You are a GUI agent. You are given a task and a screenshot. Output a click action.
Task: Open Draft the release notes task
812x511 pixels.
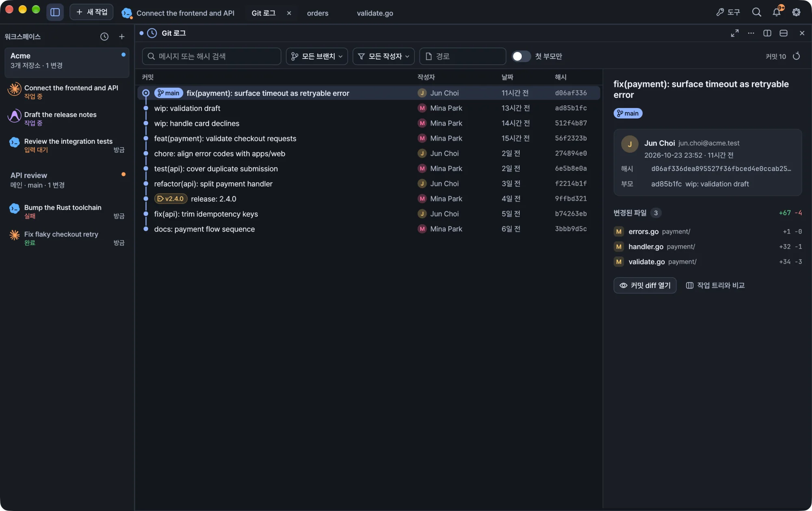(67, 118)
